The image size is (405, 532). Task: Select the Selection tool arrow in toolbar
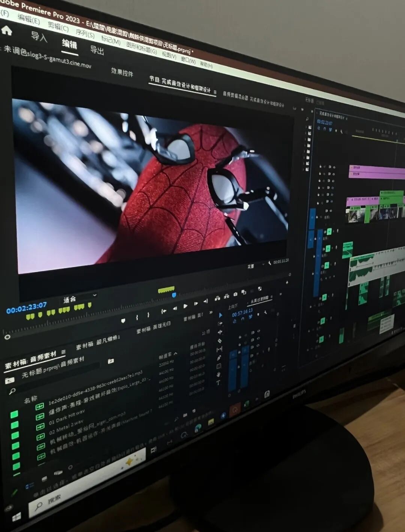(x=220, y=315)
